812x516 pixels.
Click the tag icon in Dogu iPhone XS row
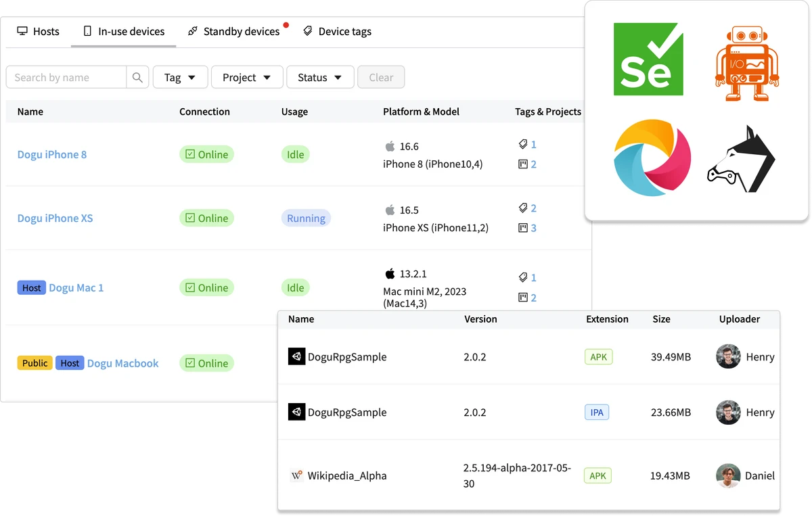(x=522, y=208)
